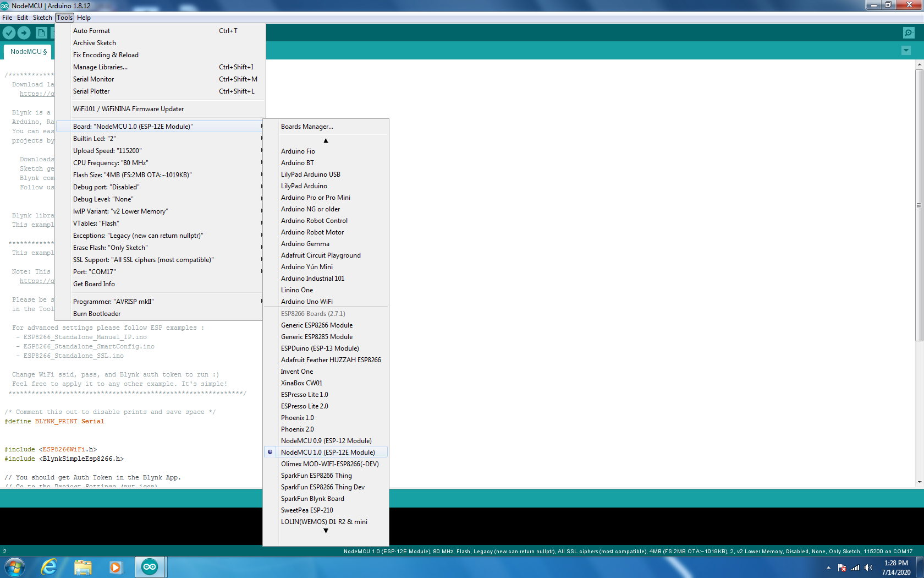Choose Auto Format from Tools menu
The image size is (924, 578).
point(159,31)
